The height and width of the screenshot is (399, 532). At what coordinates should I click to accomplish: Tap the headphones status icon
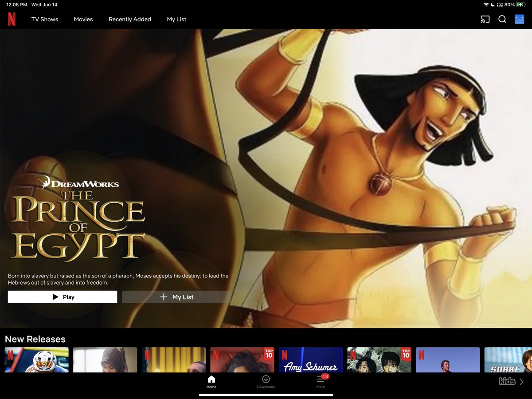tap(500, 4)
